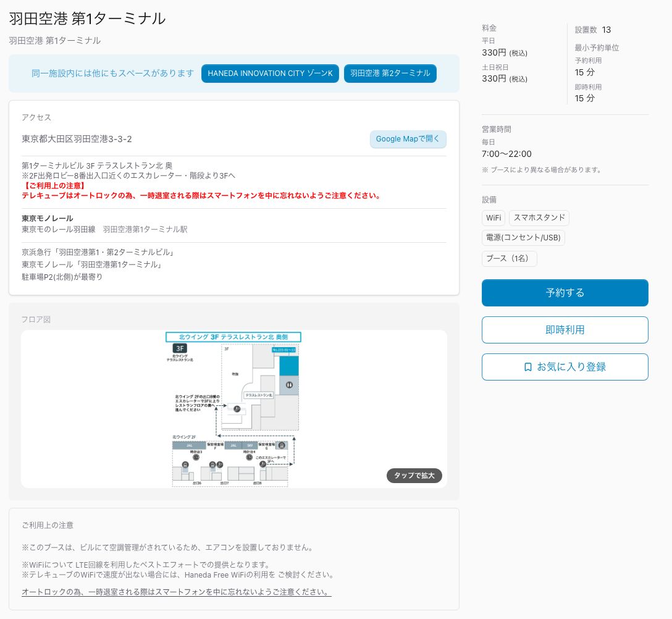Click the 予約する reserve button
Image resolution: width=672 pixels, height=619 pixels.
pyautogui.click(x=565, y=293)
